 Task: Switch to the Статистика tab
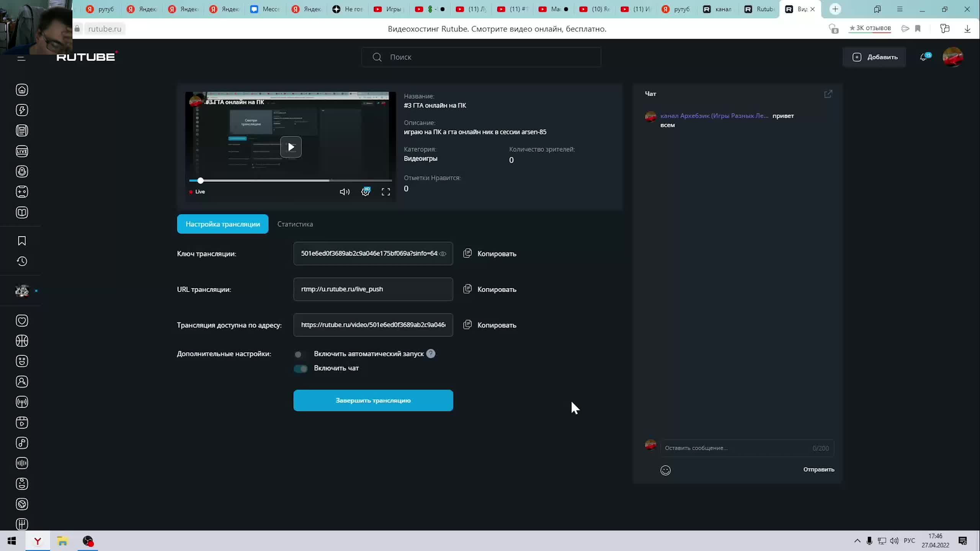click(x=295, y=224)
